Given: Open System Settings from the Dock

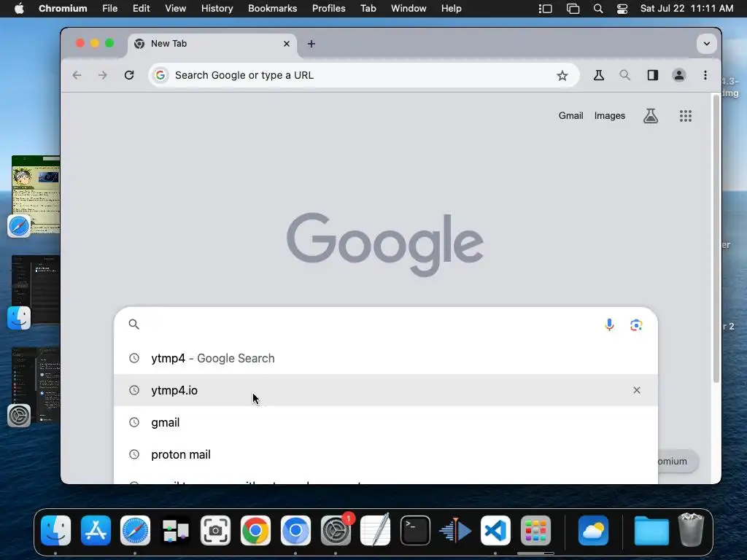Looking at the screenshot, I should [336, 531].
